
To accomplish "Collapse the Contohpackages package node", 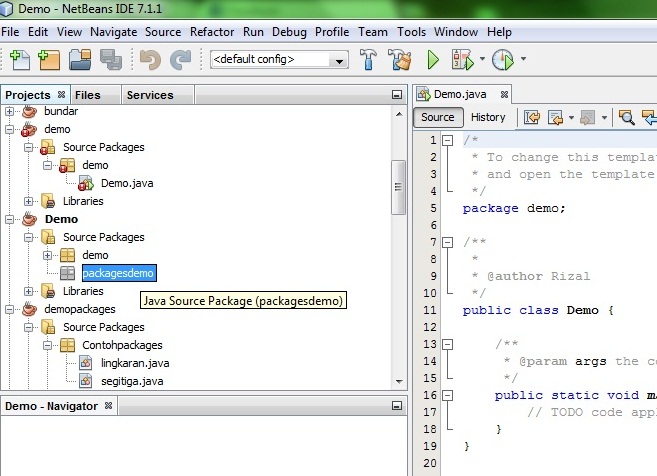I will coord(47,346).
